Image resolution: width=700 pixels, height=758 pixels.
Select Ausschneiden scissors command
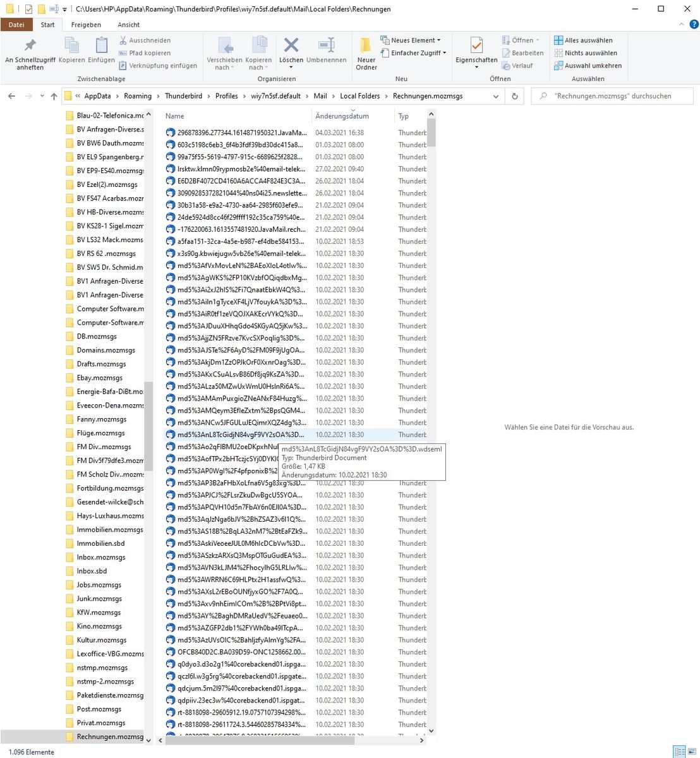[x=145, y=40]
